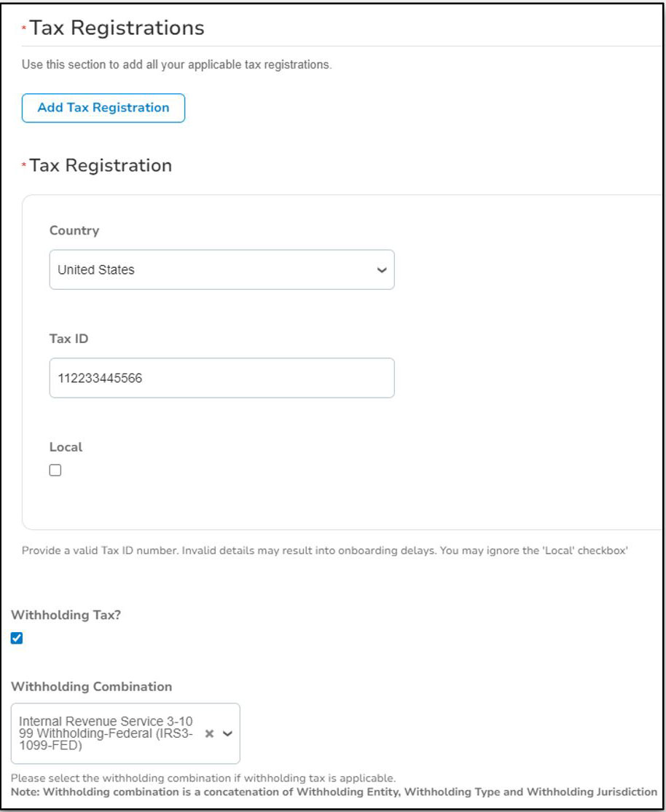Click the 'Use this section' description text
The image size is (666, 812).
[x=176, y=65]
